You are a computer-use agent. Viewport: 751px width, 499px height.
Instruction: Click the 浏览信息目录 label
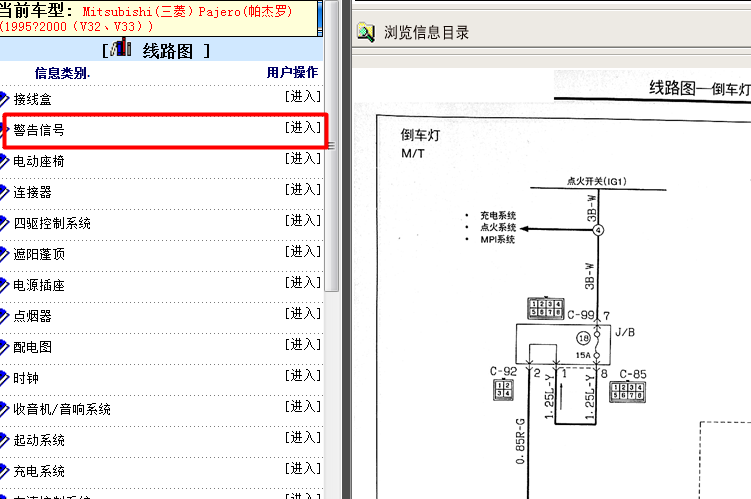point(426,33)
